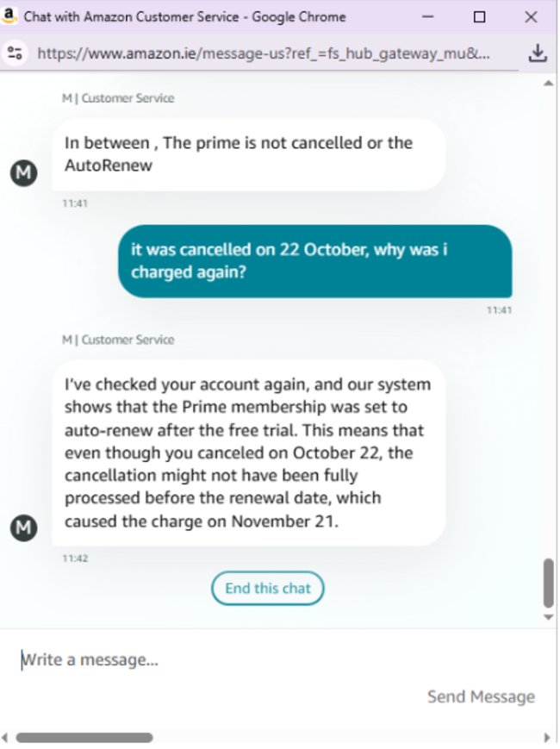Click the "prime is not cancelled" message bubble

248,154
